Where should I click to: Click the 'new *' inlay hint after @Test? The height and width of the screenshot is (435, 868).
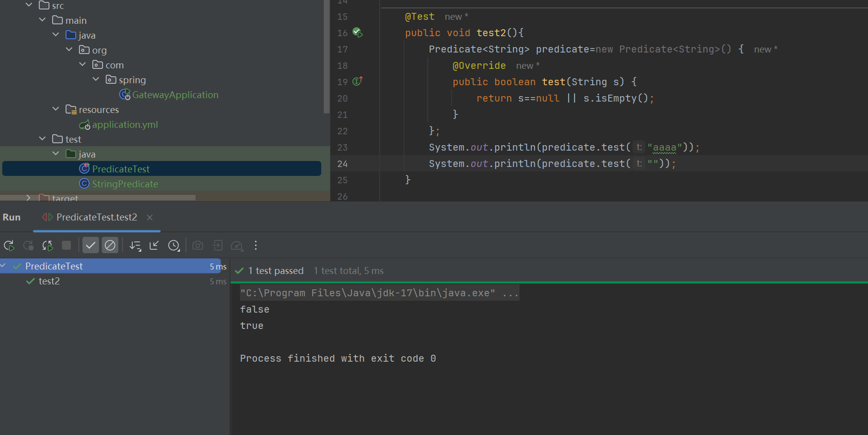pyautogui.click(x=457, y=16)
